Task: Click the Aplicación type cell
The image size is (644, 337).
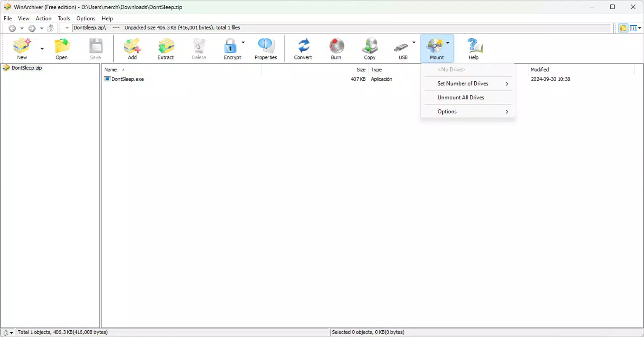Action: pyautogui.click(x=382, y=79)
